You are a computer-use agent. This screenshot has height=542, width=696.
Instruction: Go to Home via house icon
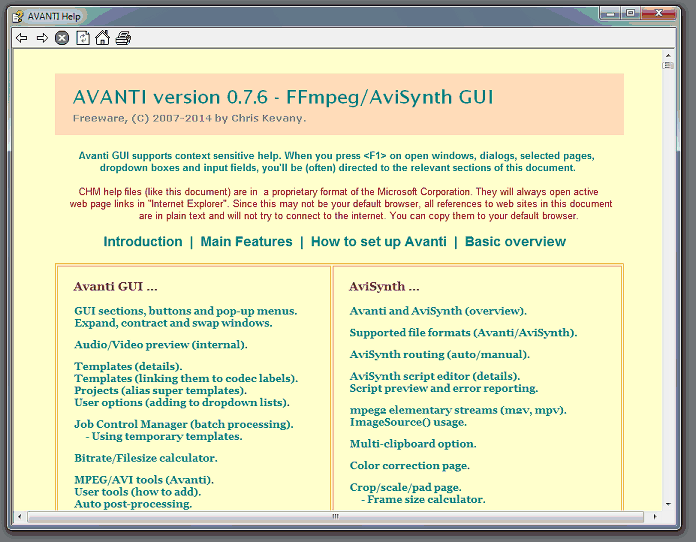click(103, 38)
